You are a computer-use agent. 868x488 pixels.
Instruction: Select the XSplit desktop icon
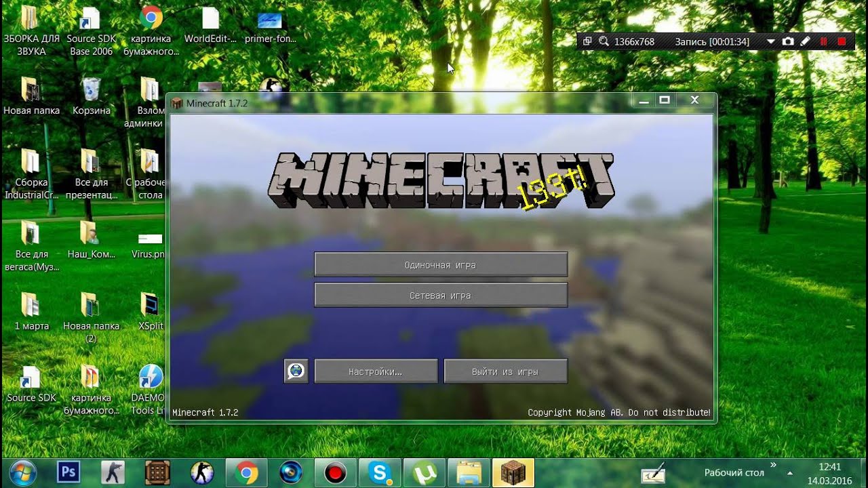click(151, 313)
